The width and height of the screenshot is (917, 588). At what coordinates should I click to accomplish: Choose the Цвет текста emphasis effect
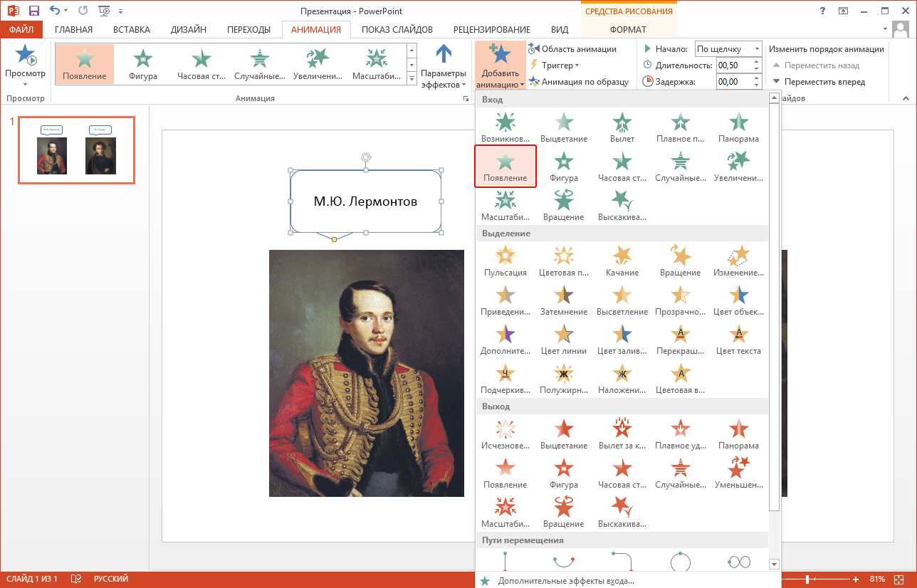pyautogui.click(x=738, y=339)
